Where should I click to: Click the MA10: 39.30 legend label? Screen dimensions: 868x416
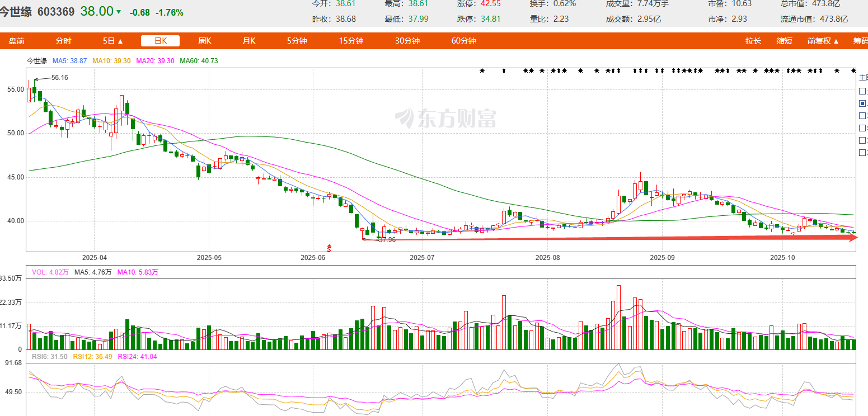pyautogui.click(x=111, y=60)
